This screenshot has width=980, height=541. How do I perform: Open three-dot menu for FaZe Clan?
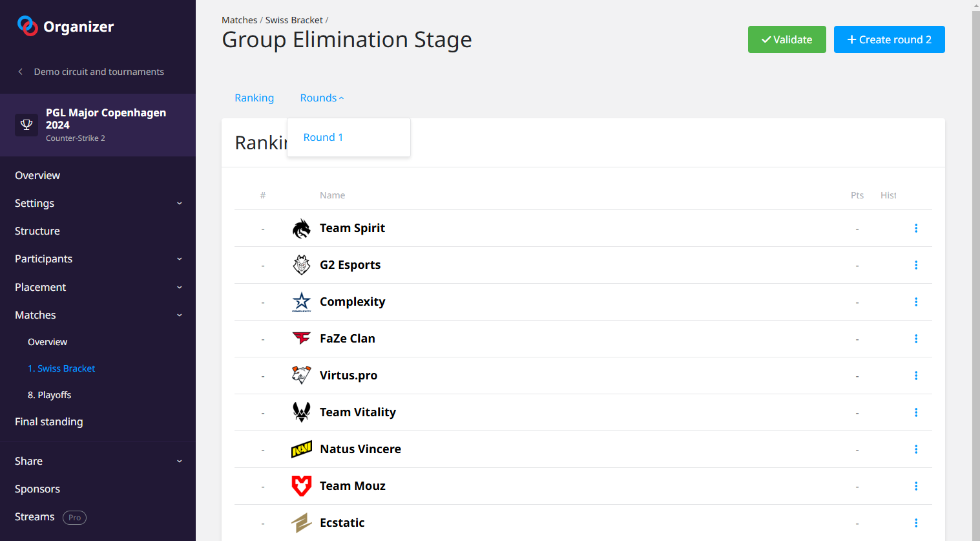pos(915,339)
